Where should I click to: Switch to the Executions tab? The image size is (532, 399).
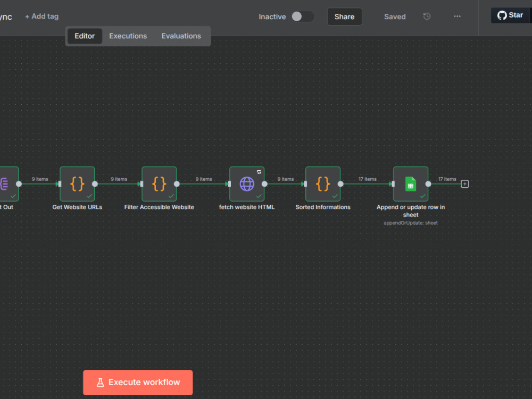point(128,36)
